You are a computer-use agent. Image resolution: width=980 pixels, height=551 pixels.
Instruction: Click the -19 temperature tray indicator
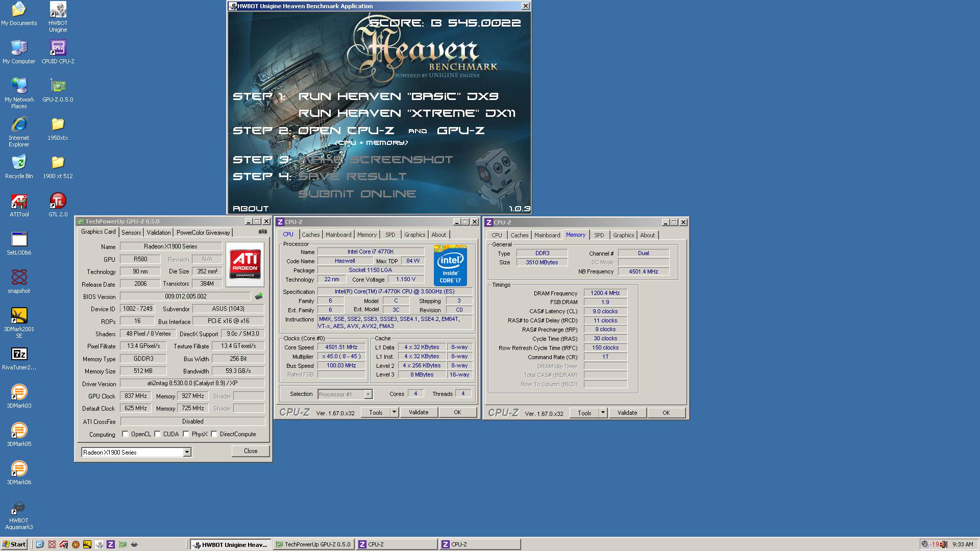pyautogui.click(x=935, y=544)
